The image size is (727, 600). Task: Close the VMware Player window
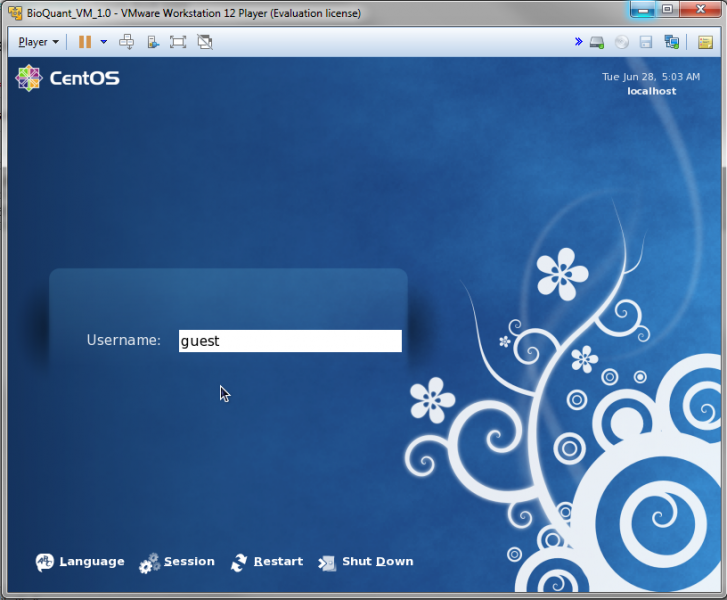click(701, 9)
